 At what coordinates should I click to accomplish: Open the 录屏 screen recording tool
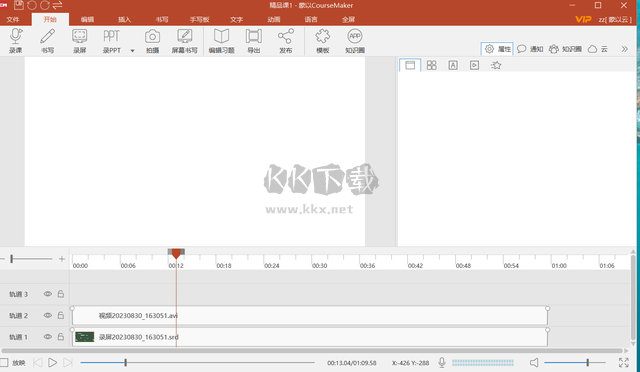click(x=80, y=37)
